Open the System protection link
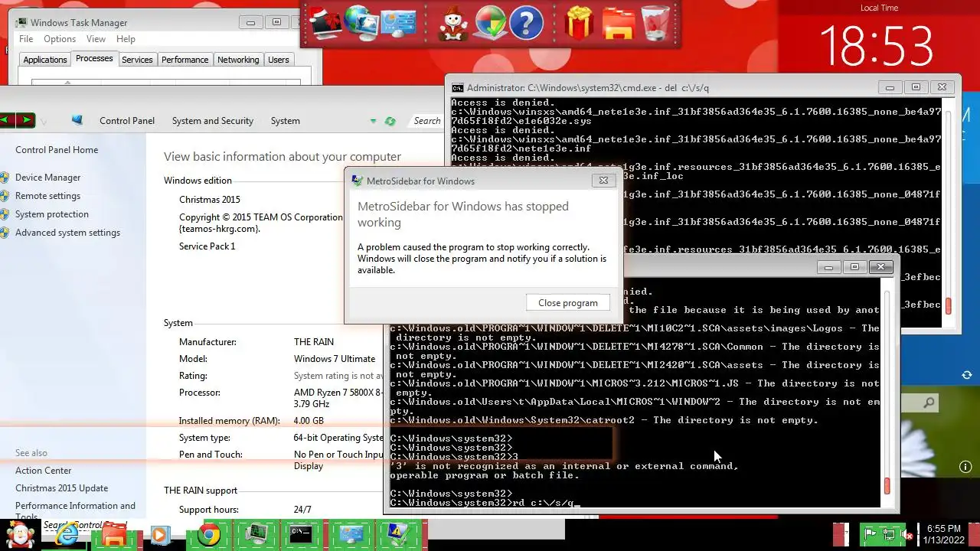This screenshot has width=980, height=551. click(52, 214)
